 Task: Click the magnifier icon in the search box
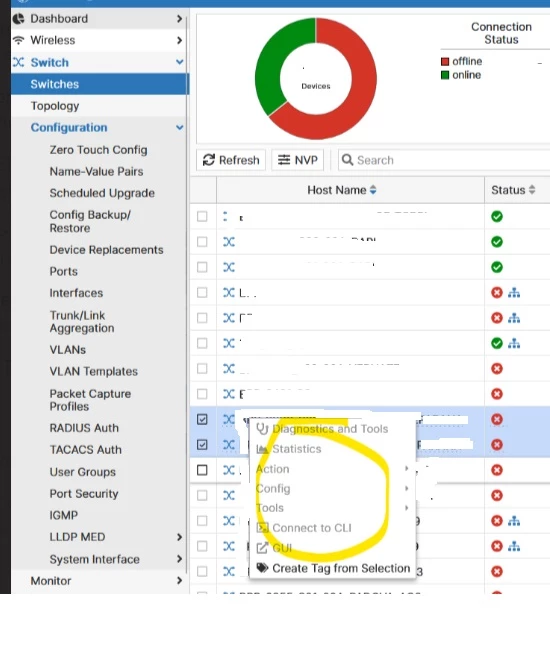tap(347, 160)
